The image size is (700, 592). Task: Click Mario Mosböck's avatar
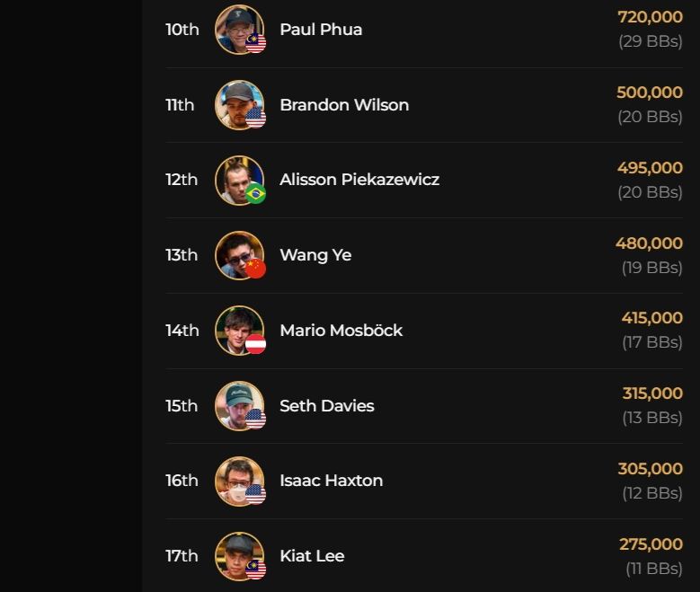pos(238,331)
